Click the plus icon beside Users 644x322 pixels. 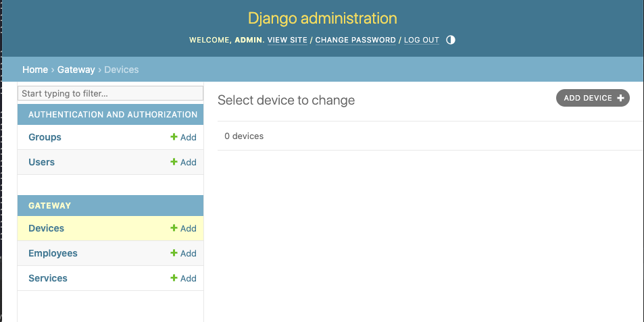174,161
